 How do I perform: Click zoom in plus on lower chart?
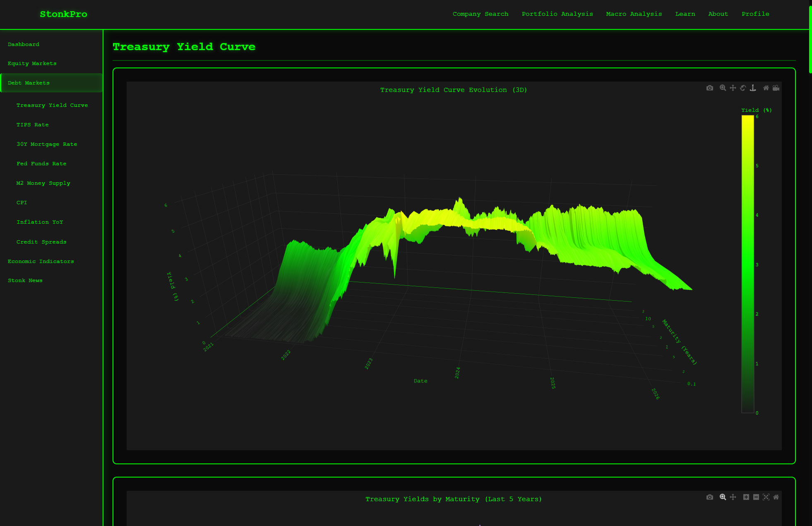[746, 497]
